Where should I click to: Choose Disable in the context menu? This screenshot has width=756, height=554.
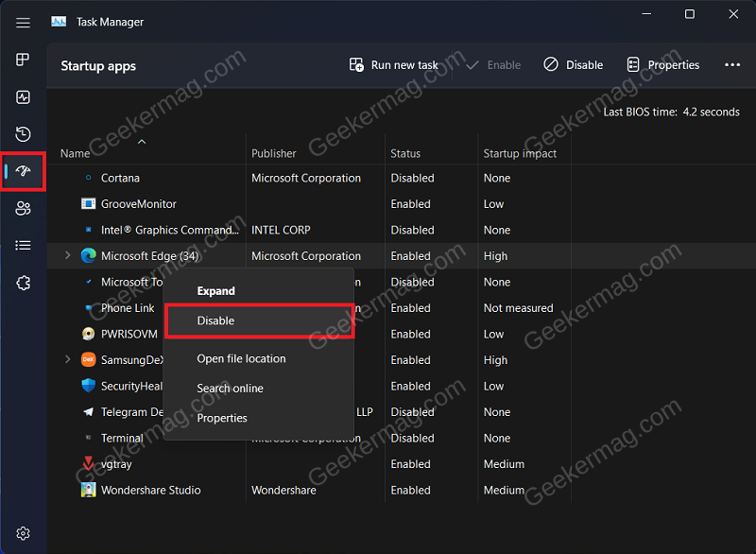coord(259,320)
